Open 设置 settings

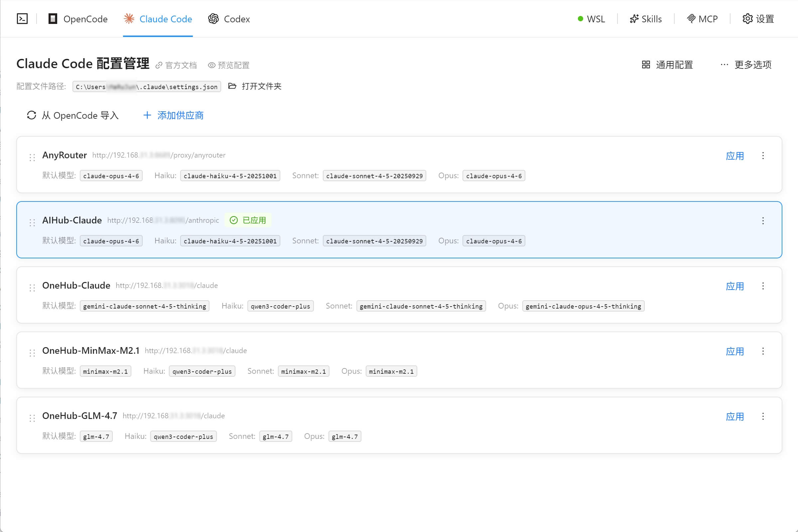pyautogui.click(x=758, y=19)
